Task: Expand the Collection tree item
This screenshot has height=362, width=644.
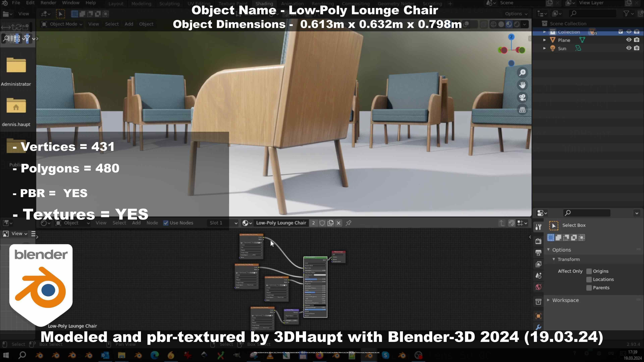Action: pos(545,32)
